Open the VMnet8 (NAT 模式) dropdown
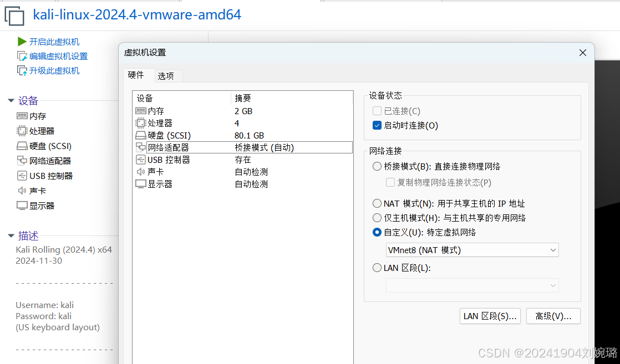 (472, 250)
